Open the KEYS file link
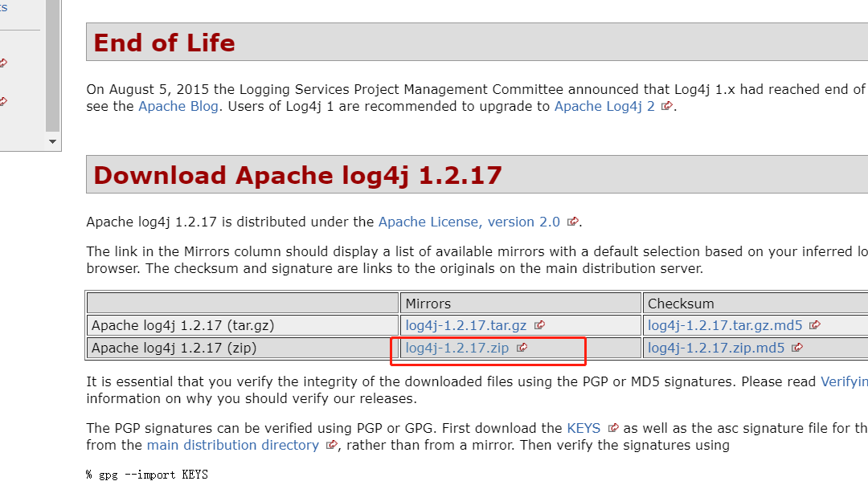Screen dimensions: 868x481 583,428
